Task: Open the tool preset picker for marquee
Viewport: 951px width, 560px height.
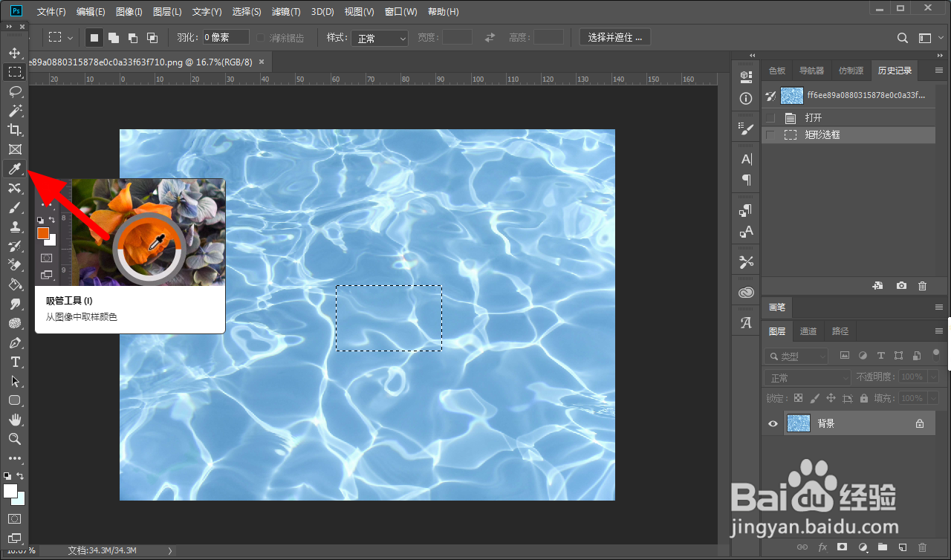Action: (x=61, y=37)
